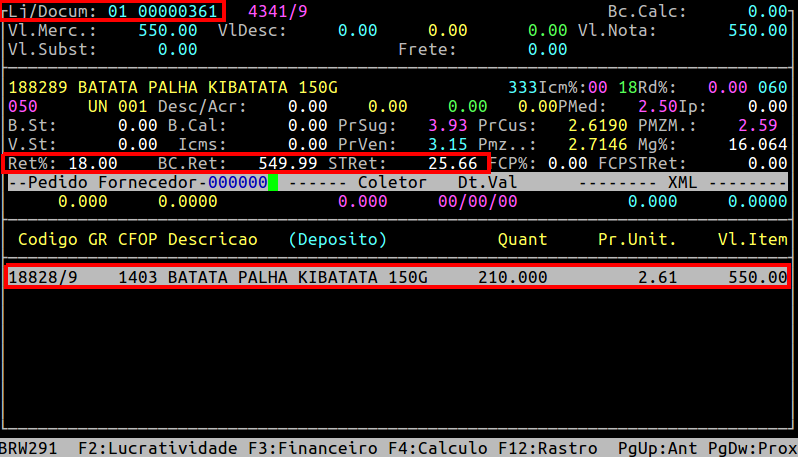Click the Li/Docum document number field

click(163, 11)
